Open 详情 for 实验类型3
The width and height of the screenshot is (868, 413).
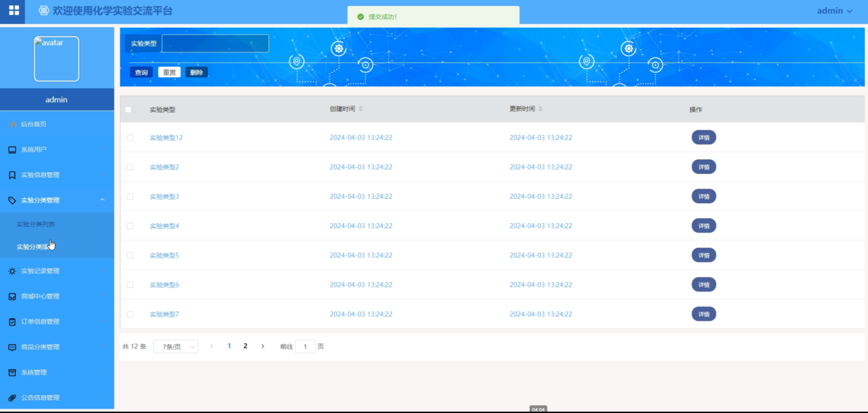[x=704, y=196]
